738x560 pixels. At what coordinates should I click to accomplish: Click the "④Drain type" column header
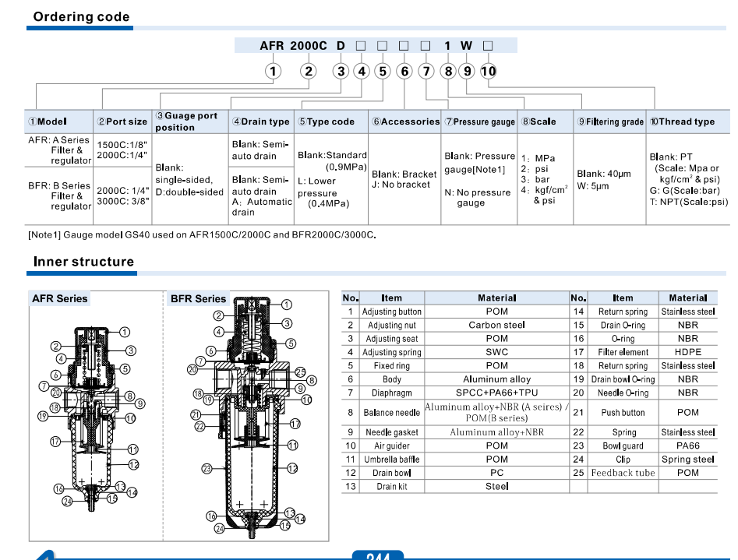tap(261, 122)
